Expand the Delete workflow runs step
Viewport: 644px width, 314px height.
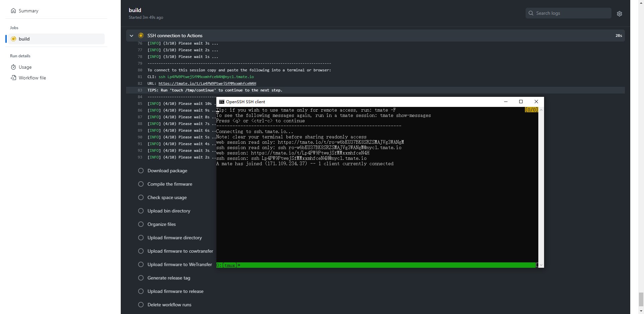pyautogui.click(x=169, y=305)
